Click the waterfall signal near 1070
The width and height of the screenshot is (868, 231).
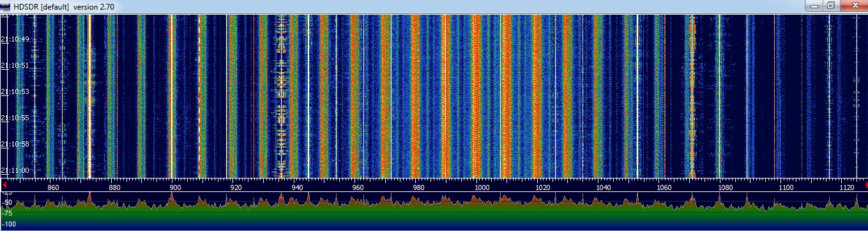click(x=692, y=96)
